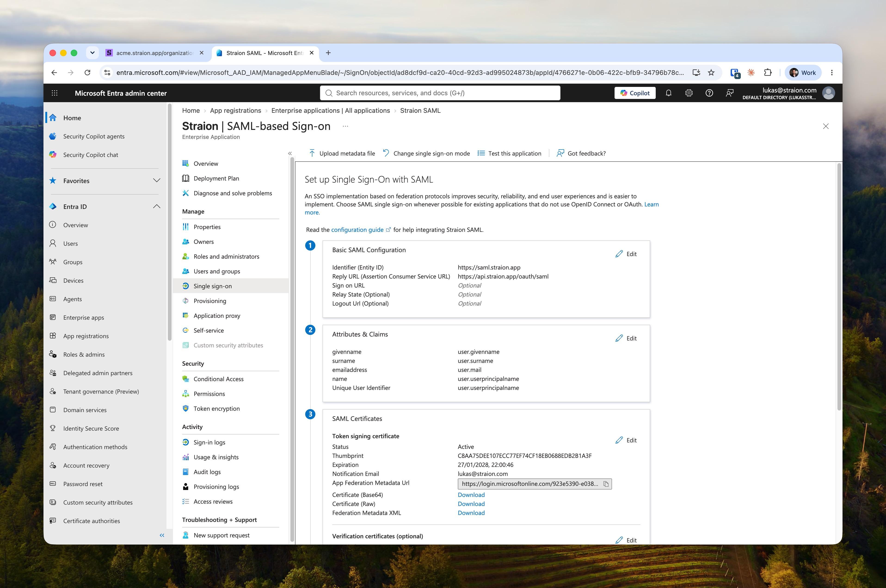Open New support request
886x588 pixels.
coord(222,536)
